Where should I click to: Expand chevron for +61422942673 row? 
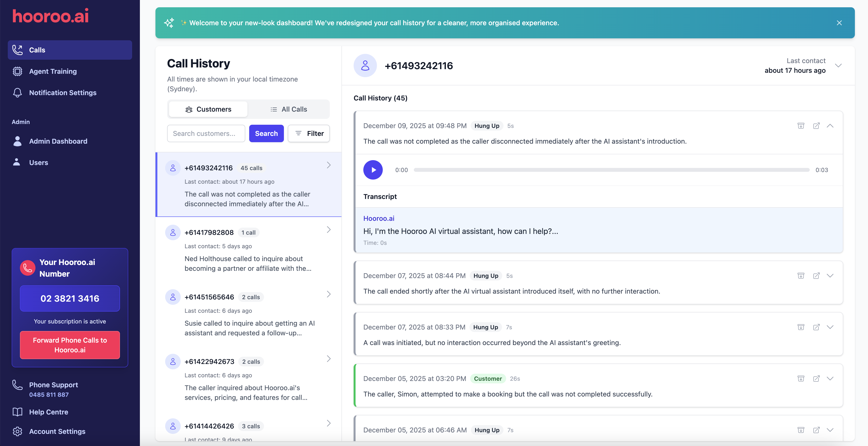pyautogui.click(x=329, y=359)
